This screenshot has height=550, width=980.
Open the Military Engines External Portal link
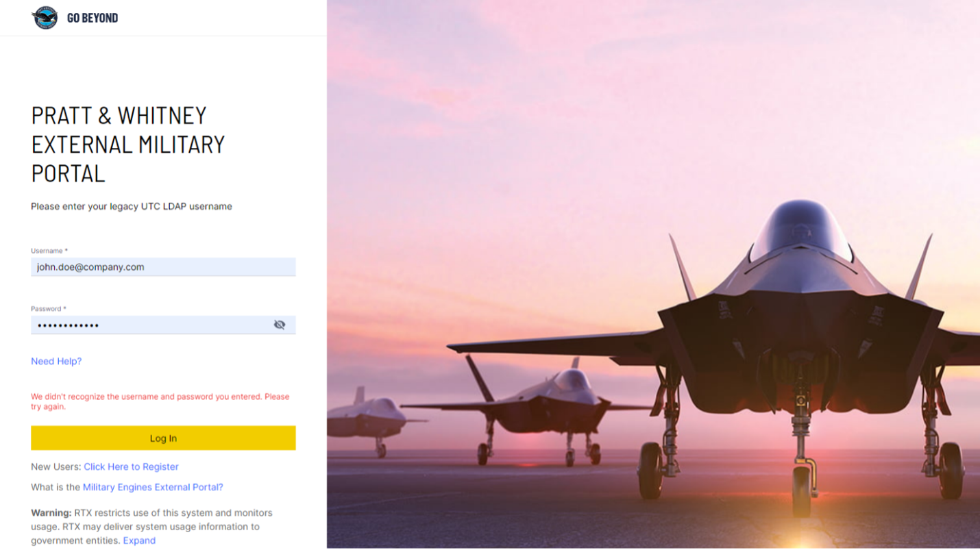[x=153, y=487]
